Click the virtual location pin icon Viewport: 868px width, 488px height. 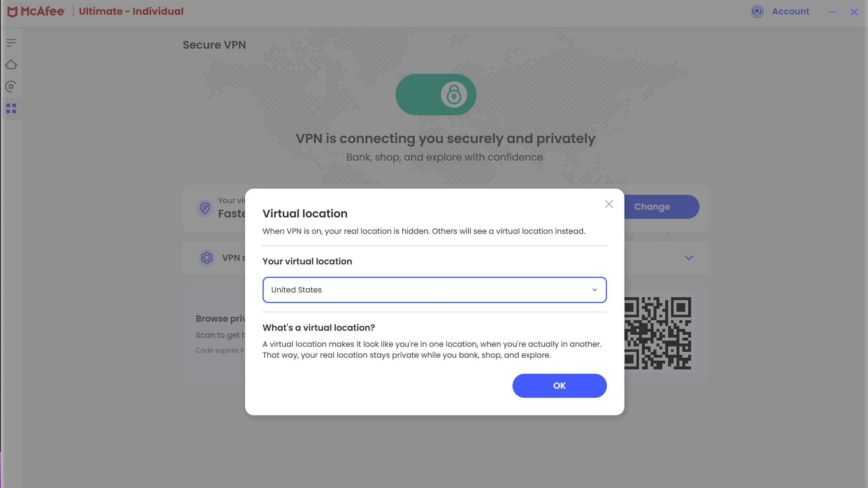(205, 208)
